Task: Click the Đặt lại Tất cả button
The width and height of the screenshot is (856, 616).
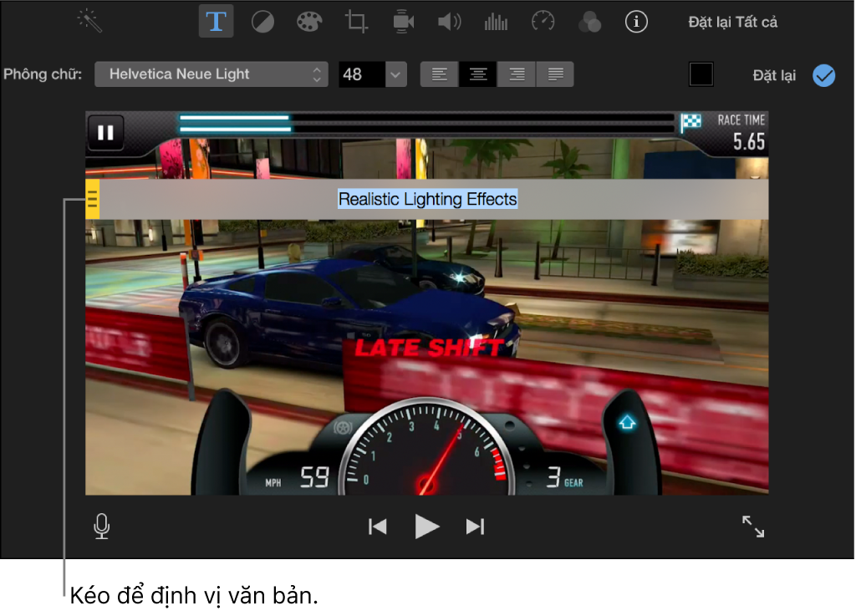Action: (x=732, y=23)
